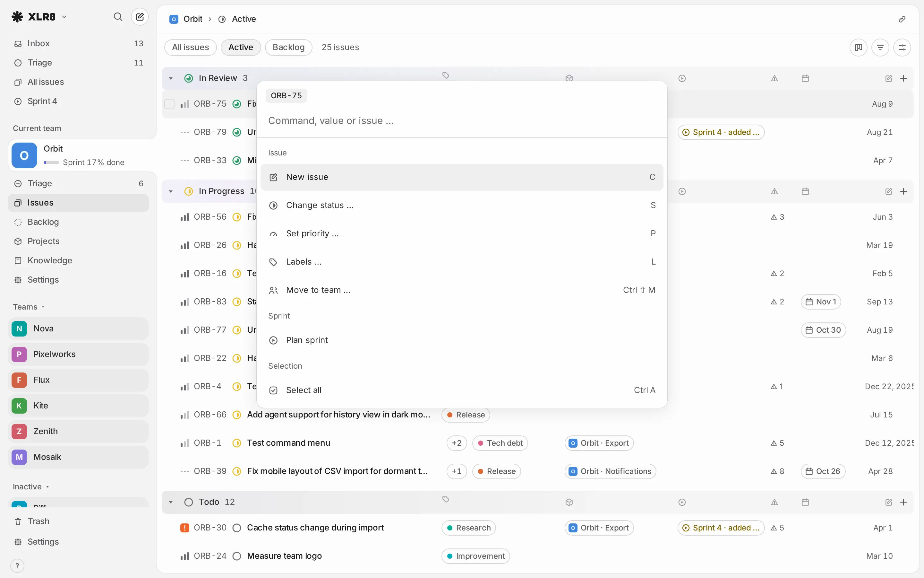Collapse the In Review group
The height and width of the screenshot is (578, 924).
point(171,78)
